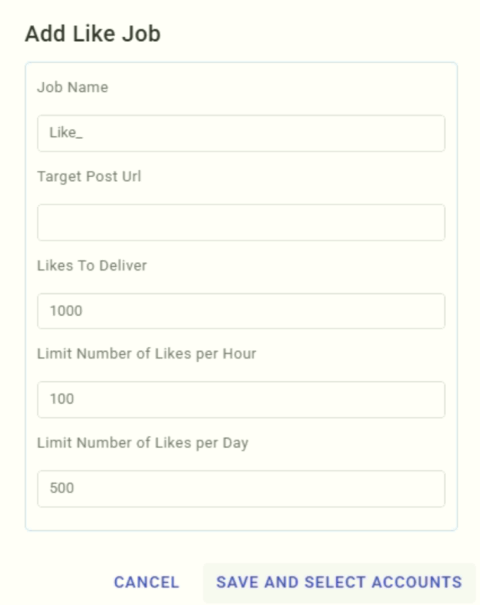Screen dimensions: 480x605
Task: Select the Likes To Deliver input box
Action: pyautogui.click(x=241, y=311)
